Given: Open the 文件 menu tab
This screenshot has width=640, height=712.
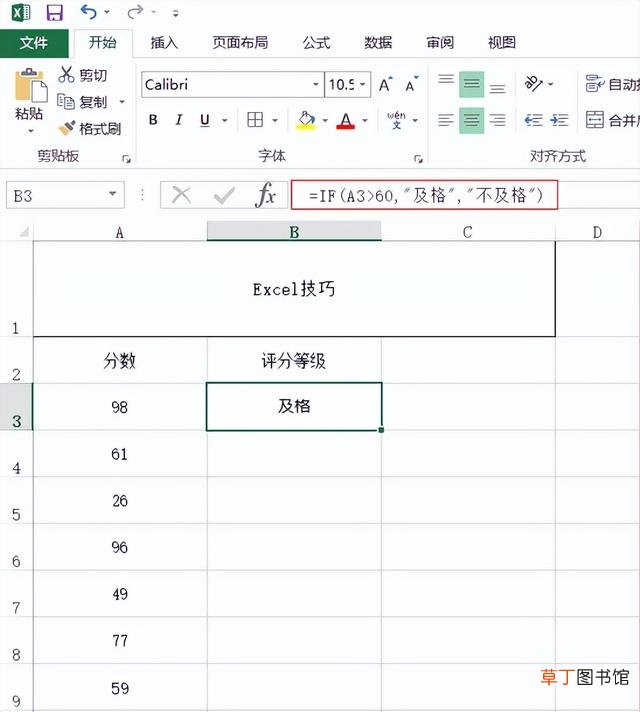Looking at the screenshot, I should coord(34,43).
